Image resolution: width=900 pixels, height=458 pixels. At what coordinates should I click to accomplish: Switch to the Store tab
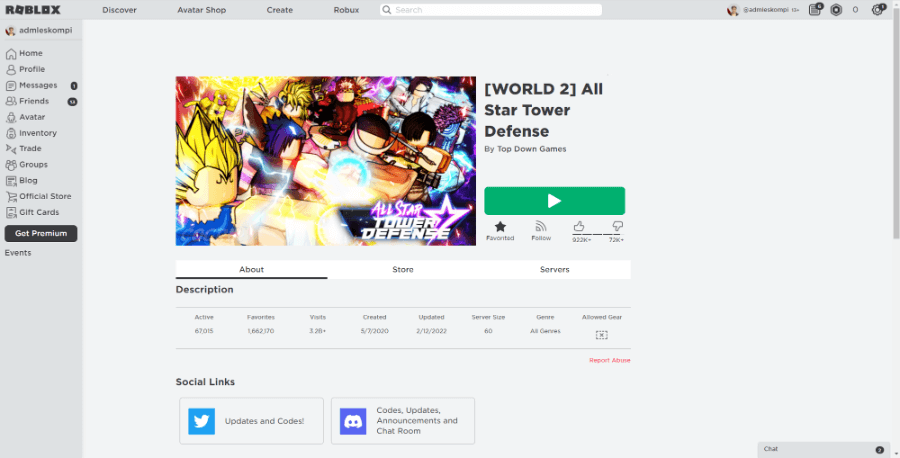(403, 269)
